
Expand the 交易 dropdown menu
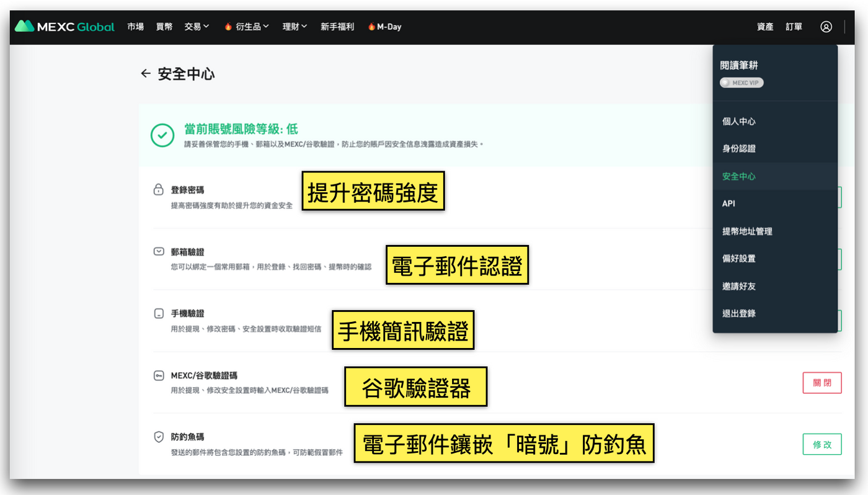pyautogui.click(x=197, y=27)
